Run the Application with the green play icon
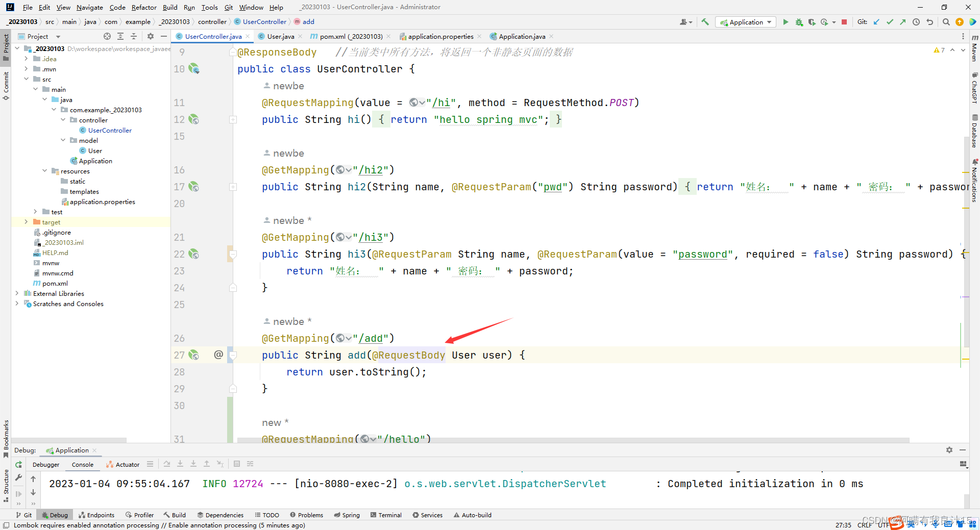The width and height of the screenshot is (980, 530). (x=786, y=22)
